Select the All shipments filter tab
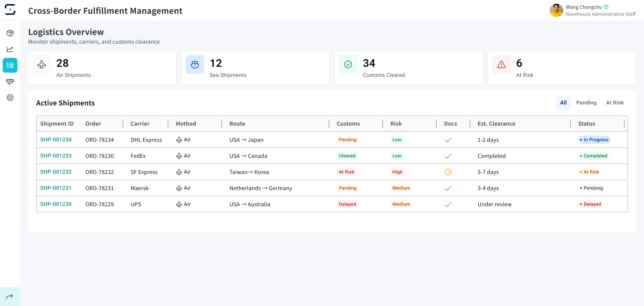 [563, 103]
